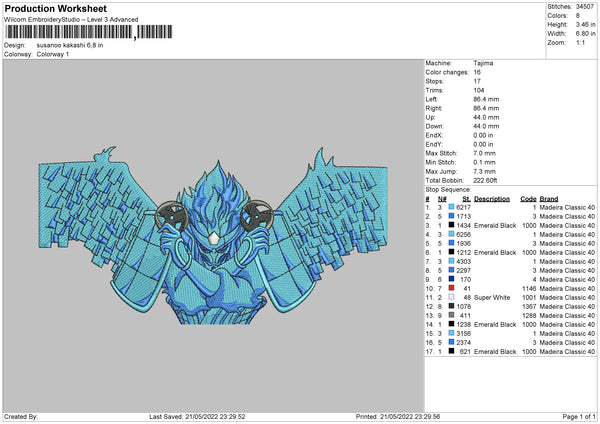Click the 'Code' column header

pyautogui.click(x=528, y=199)
